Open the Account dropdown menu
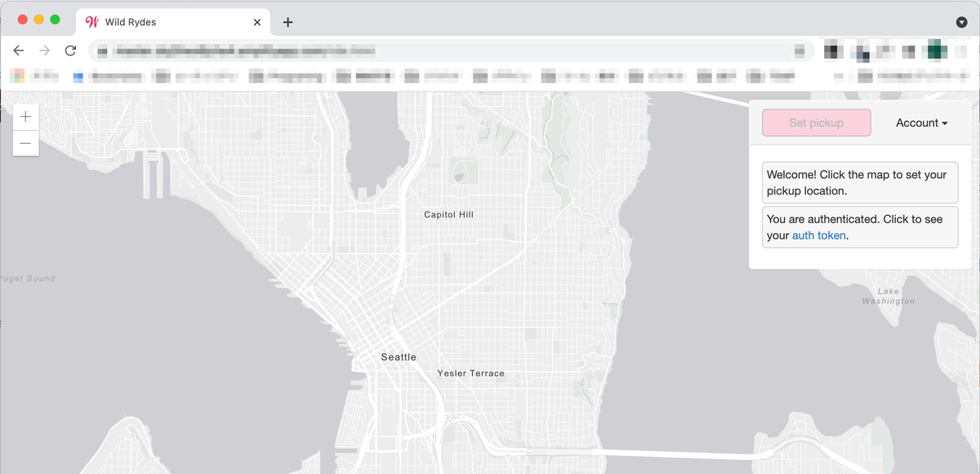980x474 pixels. pyautogui.click(x=922, y=123)
